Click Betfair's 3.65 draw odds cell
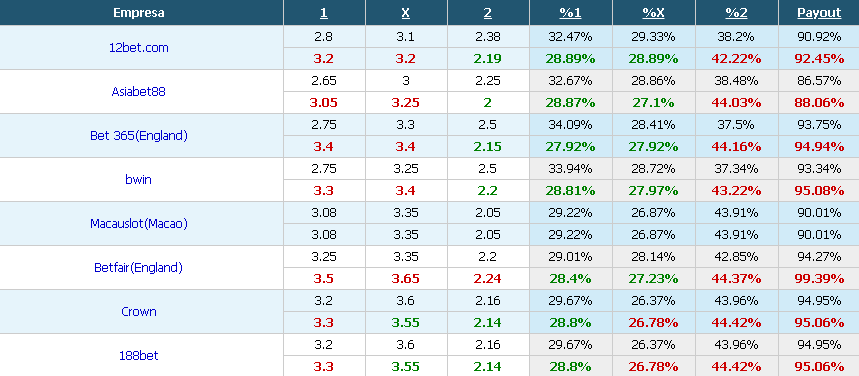This screenshot has width=859, height=376. 405,278
